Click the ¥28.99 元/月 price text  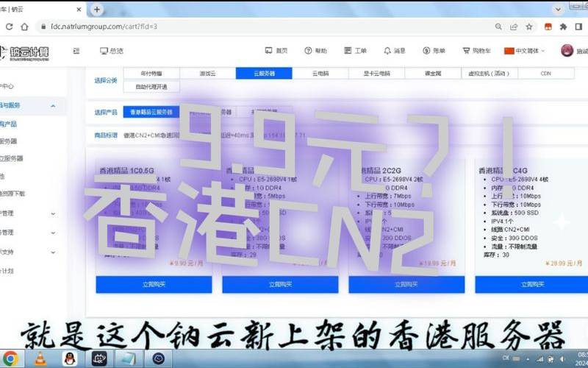point(564,263)
